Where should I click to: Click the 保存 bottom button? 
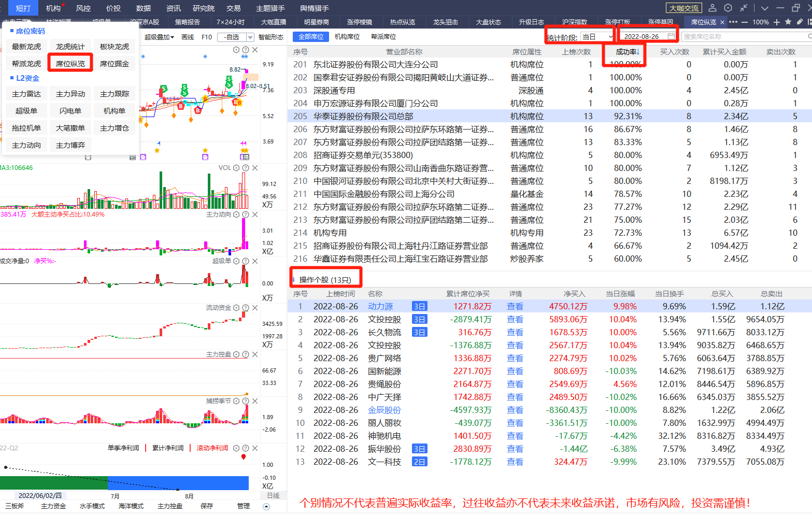(207, 506)
